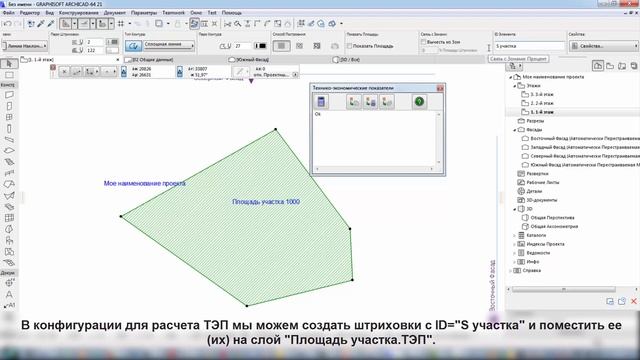
Task: Click the fill background pen color swatch
Action: point(112,50)
